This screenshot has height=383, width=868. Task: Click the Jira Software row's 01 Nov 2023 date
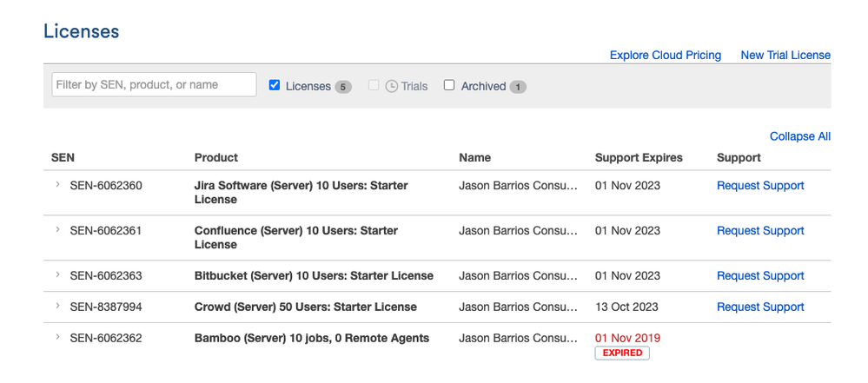click(x=627, y=185)
